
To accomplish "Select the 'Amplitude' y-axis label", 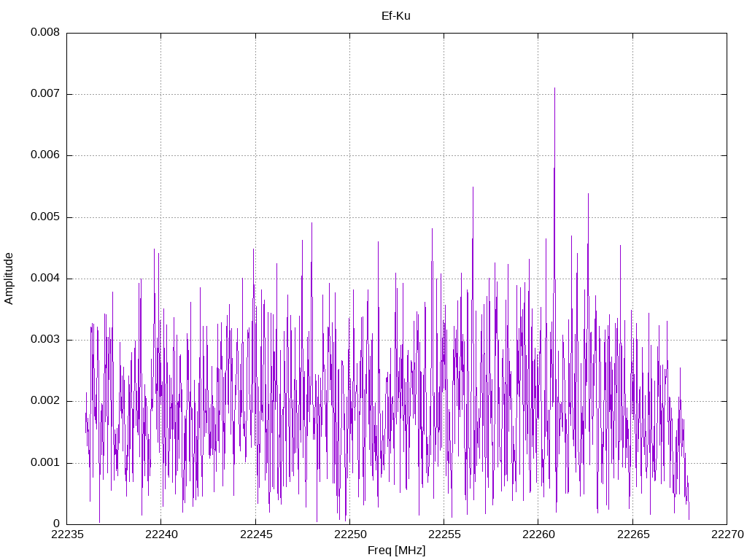I will pyautogui.click(x=9, y=279).
